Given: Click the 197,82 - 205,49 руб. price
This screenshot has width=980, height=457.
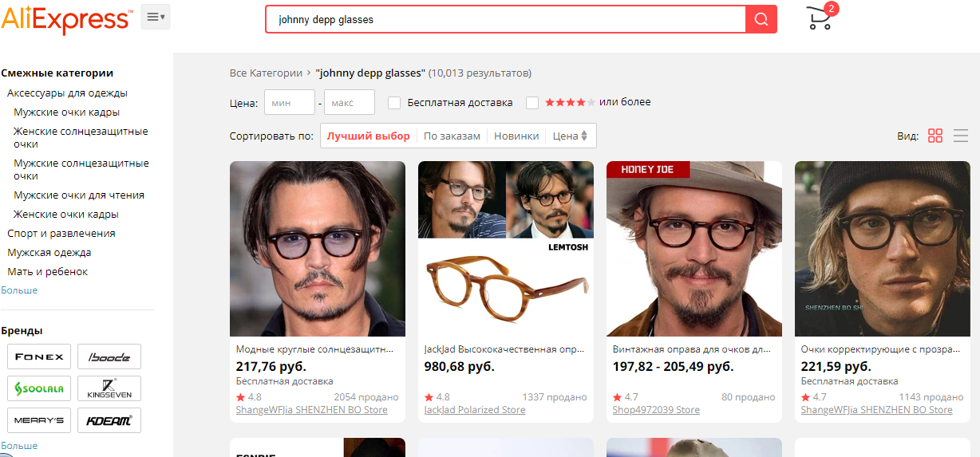Looking at the screenshot, I should click(x=673, y=367).
